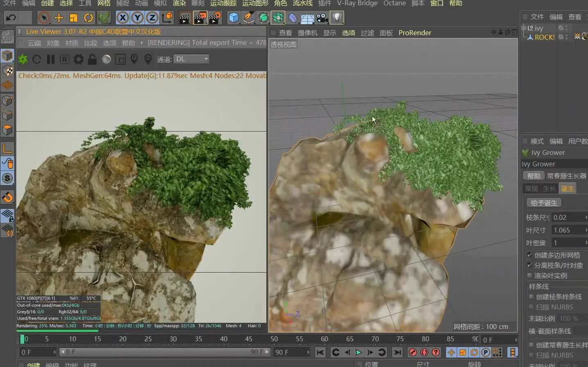The image size is (588, 367).
Task: Click Render to Picture Viewer icon
Action: (200, 18)
